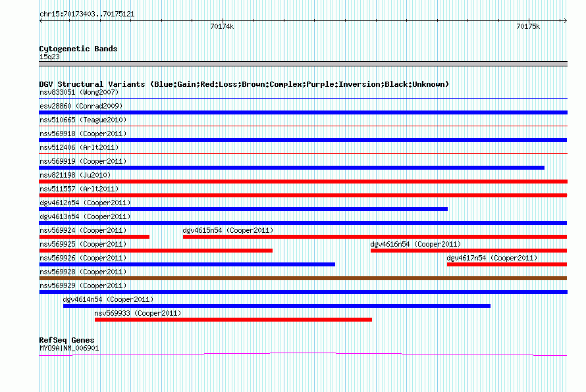Click the nsv569929 (Cooper2011) label
Viewport: 586px width, 392px height.
coord(83,285)
